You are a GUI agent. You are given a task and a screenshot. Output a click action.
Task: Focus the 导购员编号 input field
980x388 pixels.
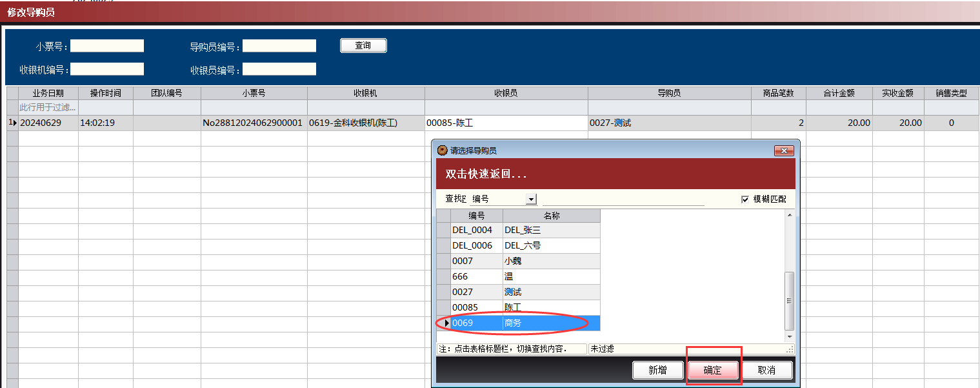279,46
